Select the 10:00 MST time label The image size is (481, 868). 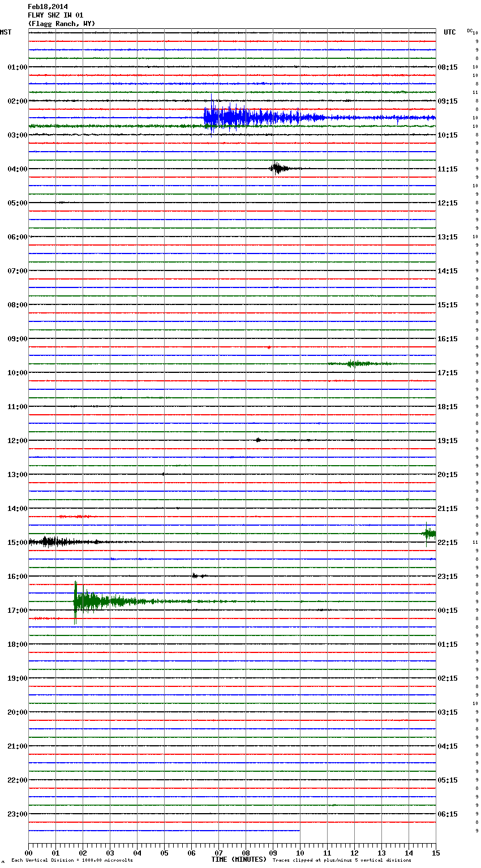coord(17,373)
